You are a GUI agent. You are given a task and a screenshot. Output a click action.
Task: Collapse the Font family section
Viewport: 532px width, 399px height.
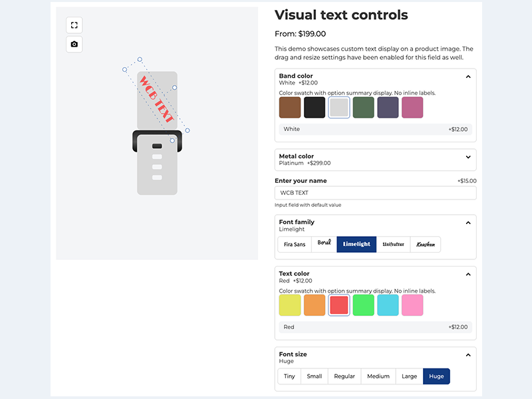click(468, 223)
